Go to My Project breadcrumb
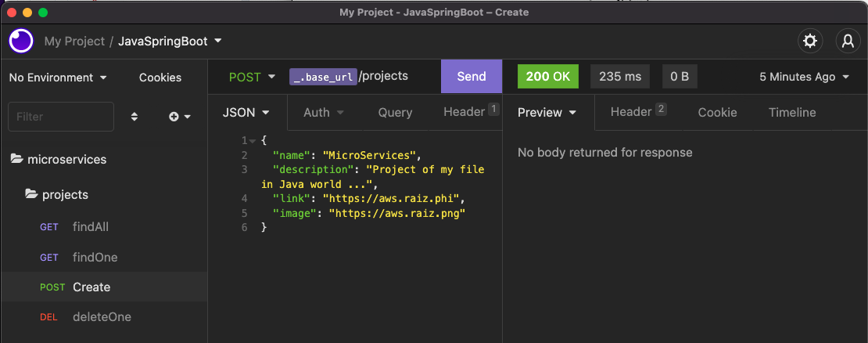This screenshot has height=343, width=868. [x=74, y=41]
